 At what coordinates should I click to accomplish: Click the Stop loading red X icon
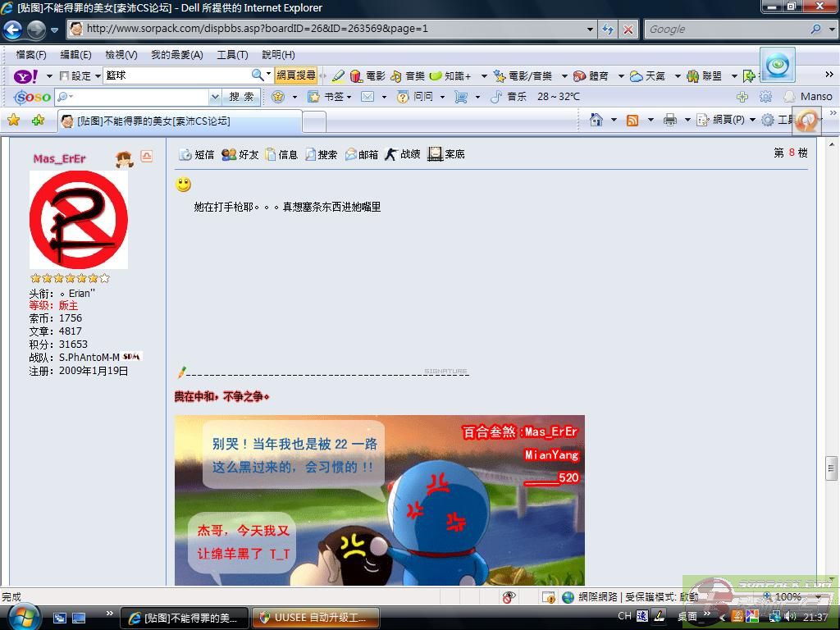coord(628,29)
